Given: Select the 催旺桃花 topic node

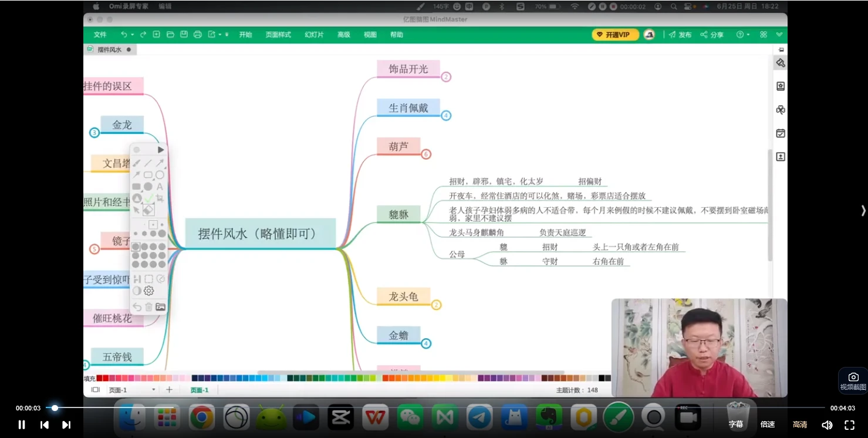Looking at the screenshot, I should (113, 318).
